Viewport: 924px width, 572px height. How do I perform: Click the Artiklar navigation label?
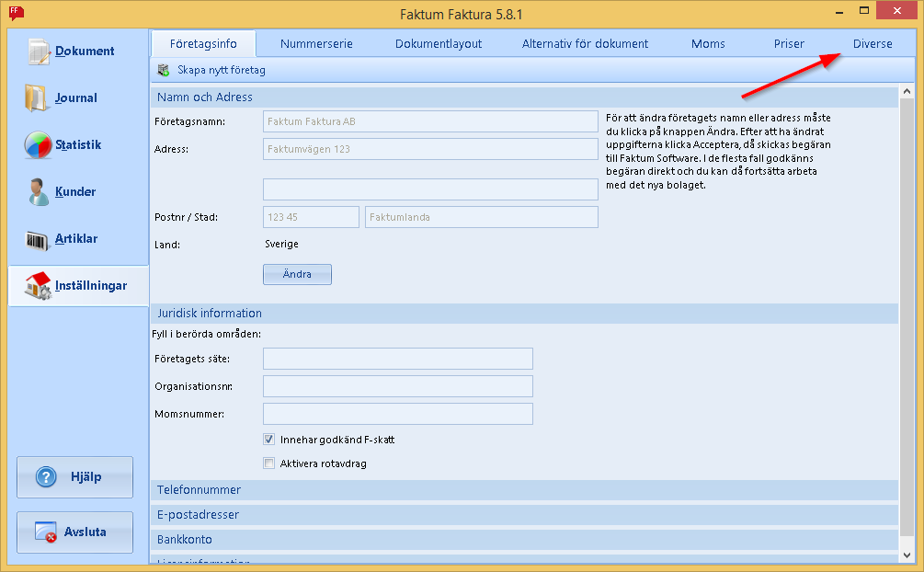coord(76,239)
